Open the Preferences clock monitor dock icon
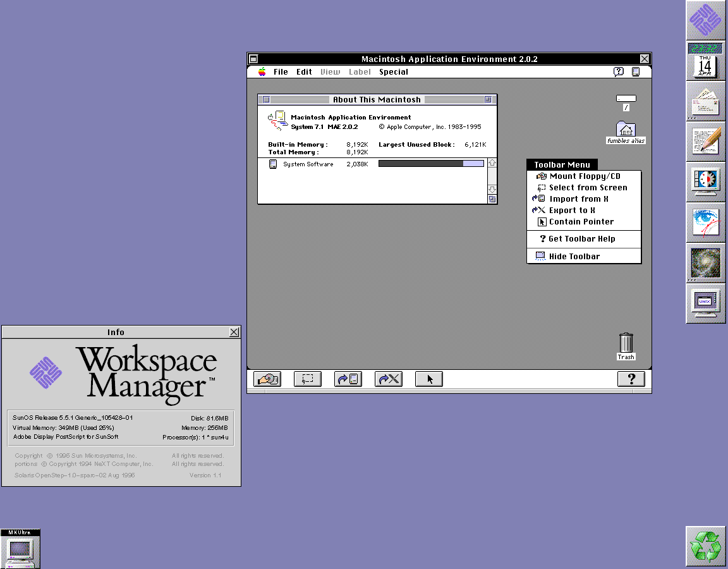 [x=706, y=182]
